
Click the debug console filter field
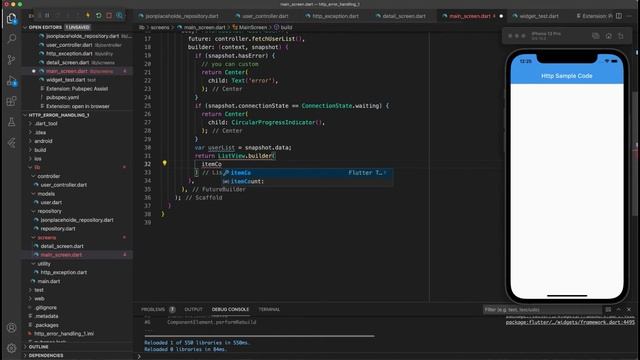(542, 310)
